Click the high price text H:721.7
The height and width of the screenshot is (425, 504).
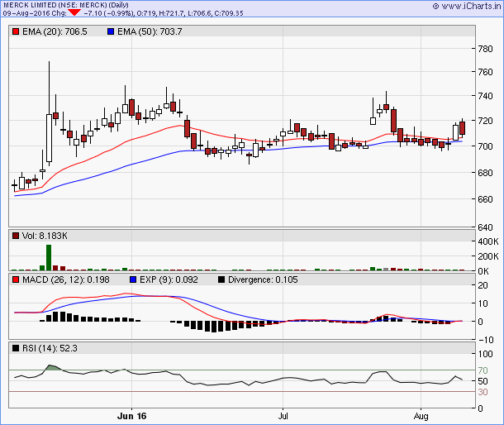(x=172, y=13)
